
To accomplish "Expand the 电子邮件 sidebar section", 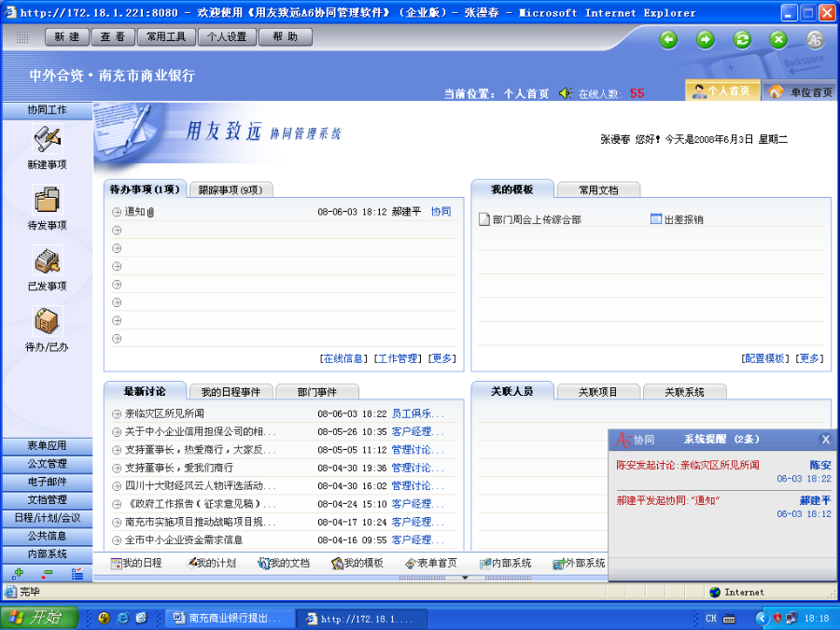I will click(48, 483).
